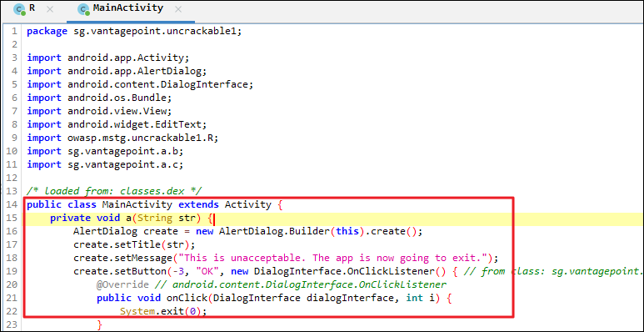Click the import android.widget.EditText line
The image size is (644, 332).
point(117,124)
